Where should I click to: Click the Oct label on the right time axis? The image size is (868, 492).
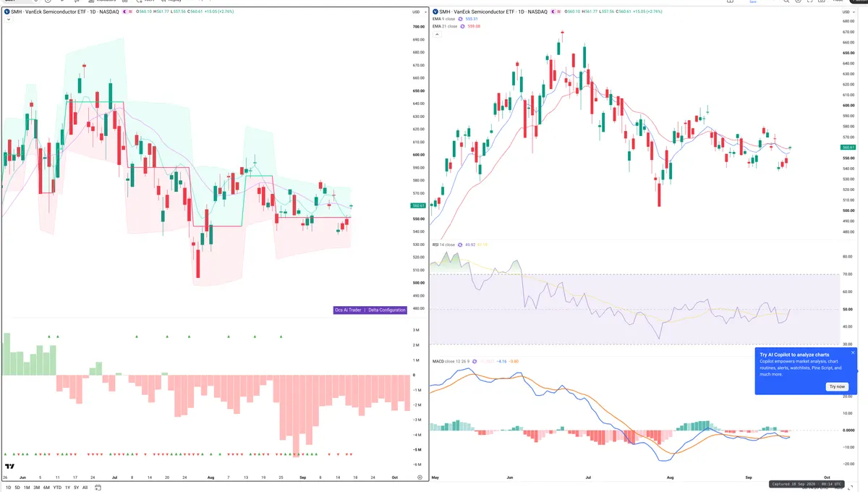click(x=827, y=478)
